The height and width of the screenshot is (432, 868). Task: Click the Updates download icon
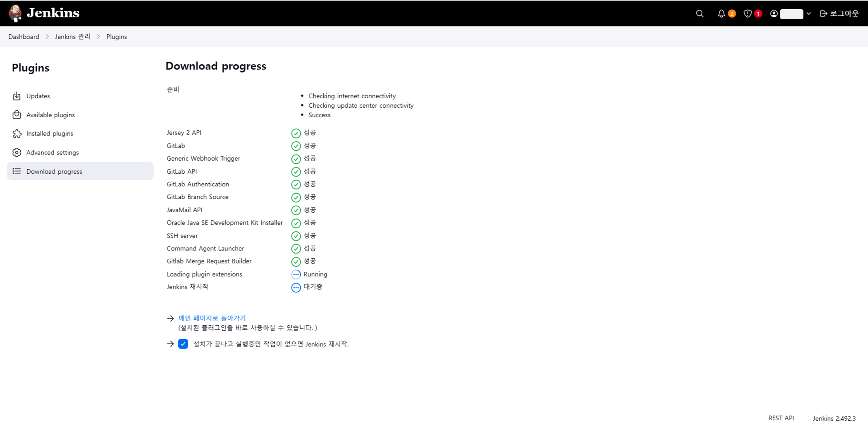[x=17, y=96]
